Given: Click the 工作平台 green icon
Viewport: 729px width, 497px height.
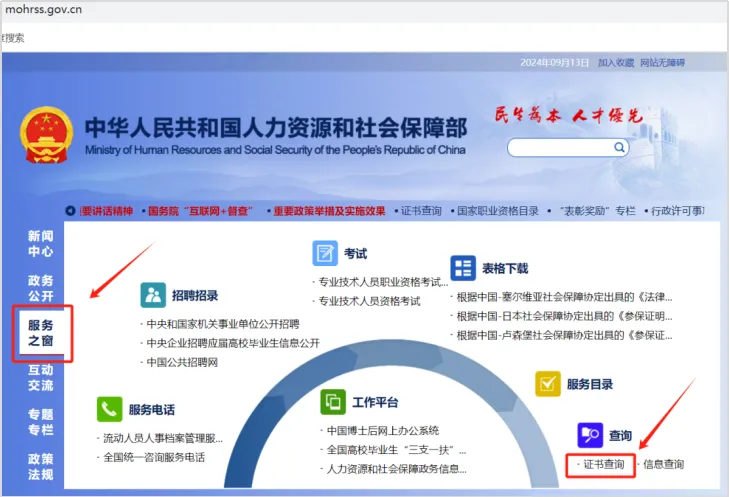Looking at the screenshot, I should point(333,402).
